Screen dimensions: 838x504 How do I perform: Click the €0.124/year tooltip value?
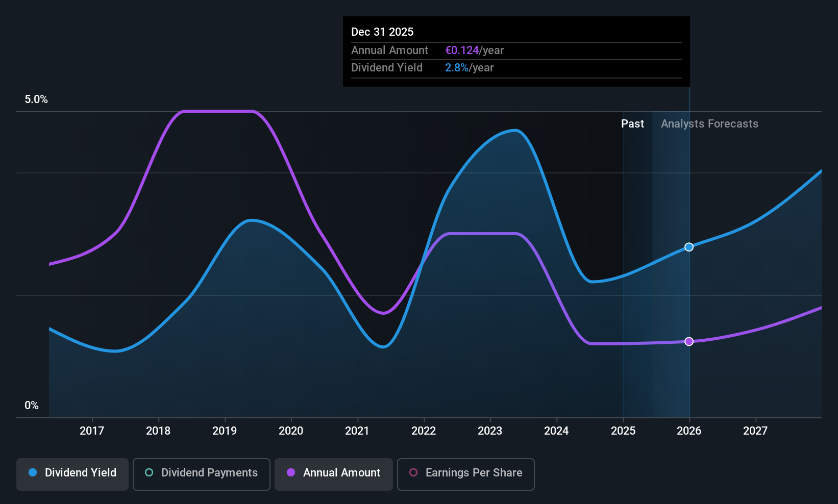[x=475, y=51]
